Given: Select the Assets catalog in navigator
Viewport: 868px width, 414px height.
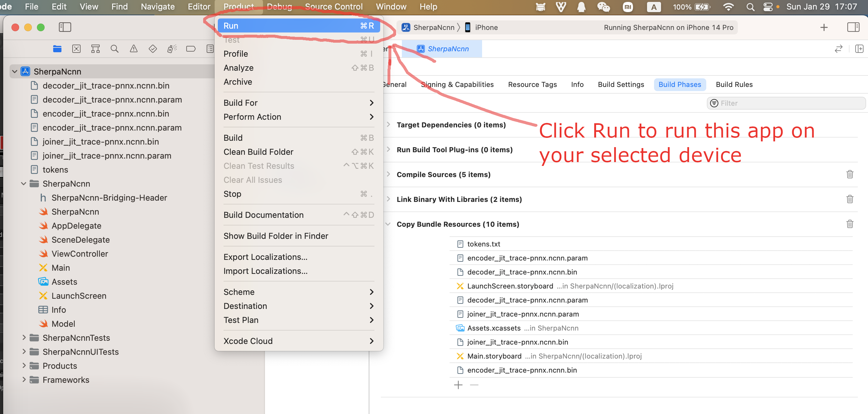Looking at the screenshot, I should (x=64, y=282).
